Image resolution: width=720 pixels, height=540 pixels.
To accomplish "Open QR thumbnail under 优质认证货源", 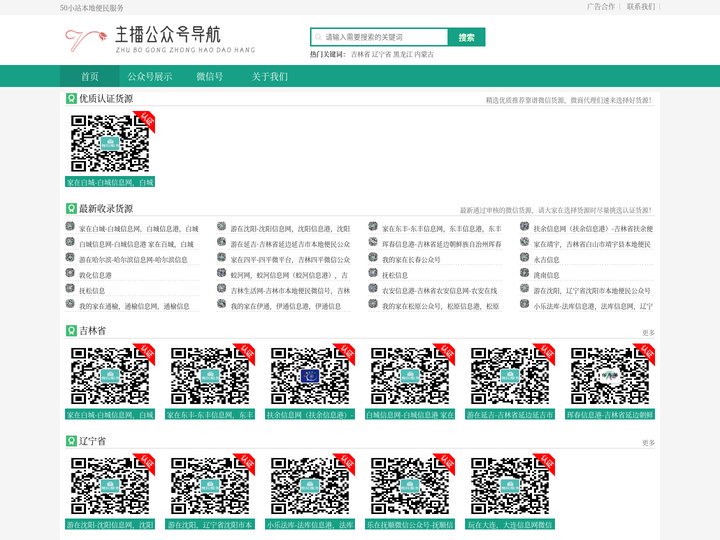I will (x=110, y=143).
